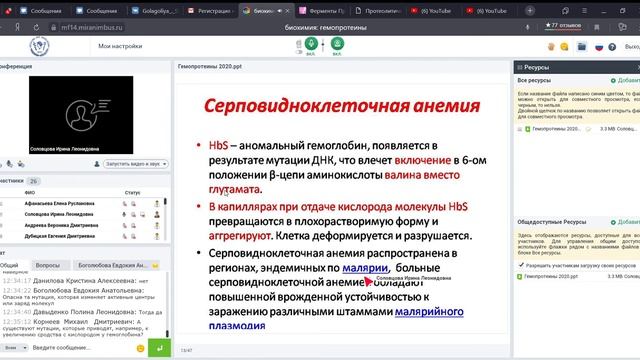
Task: Select participant Соловцова Ирина Леонидовна in list
Action: click(x=59, y=214)
